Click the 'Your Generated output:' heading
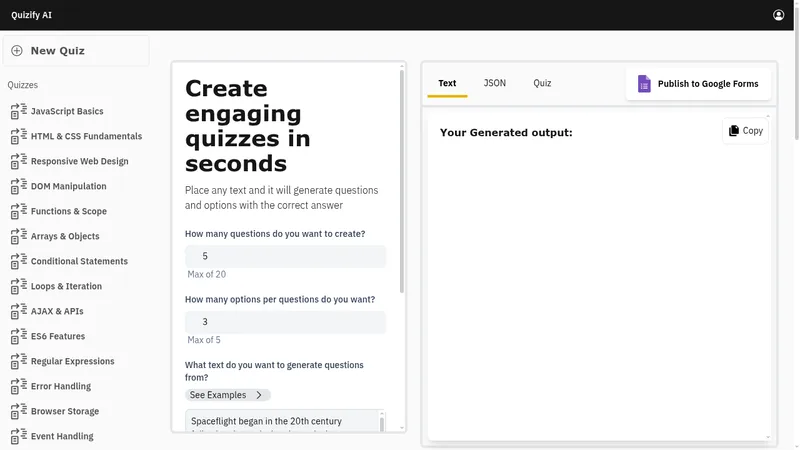The image size is (800, 450). (506, 133)
